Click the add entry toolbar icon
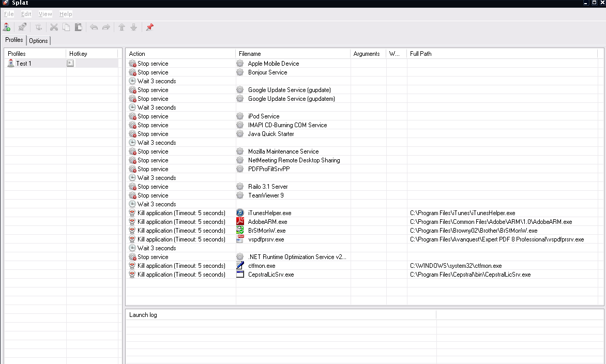Screen dimensions: 606x364 point(39,27)
